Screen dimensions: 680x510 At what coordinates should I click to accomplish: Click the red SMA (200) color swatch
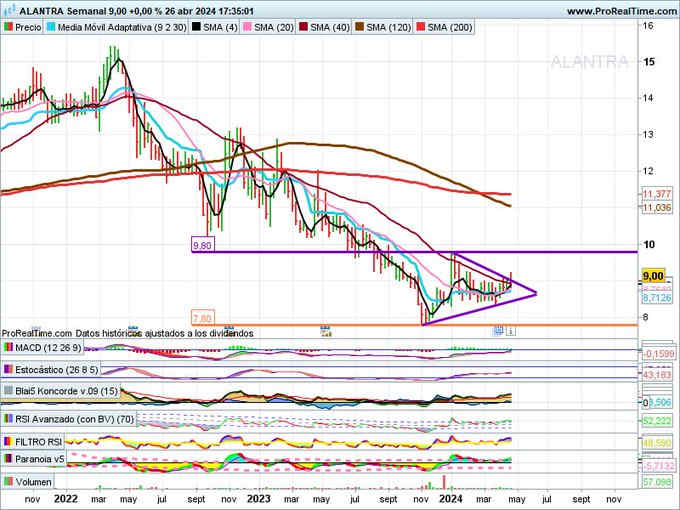click(421, 27)
